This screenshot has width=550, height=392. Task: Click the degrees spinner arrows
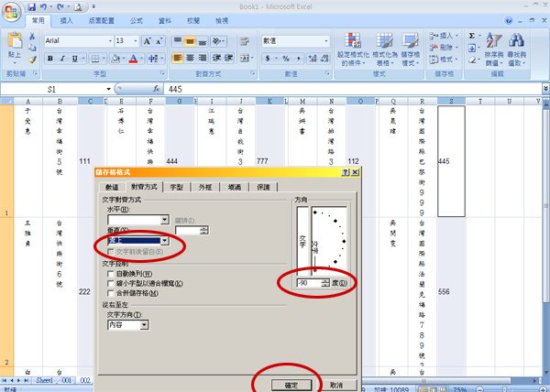(325, 283)
